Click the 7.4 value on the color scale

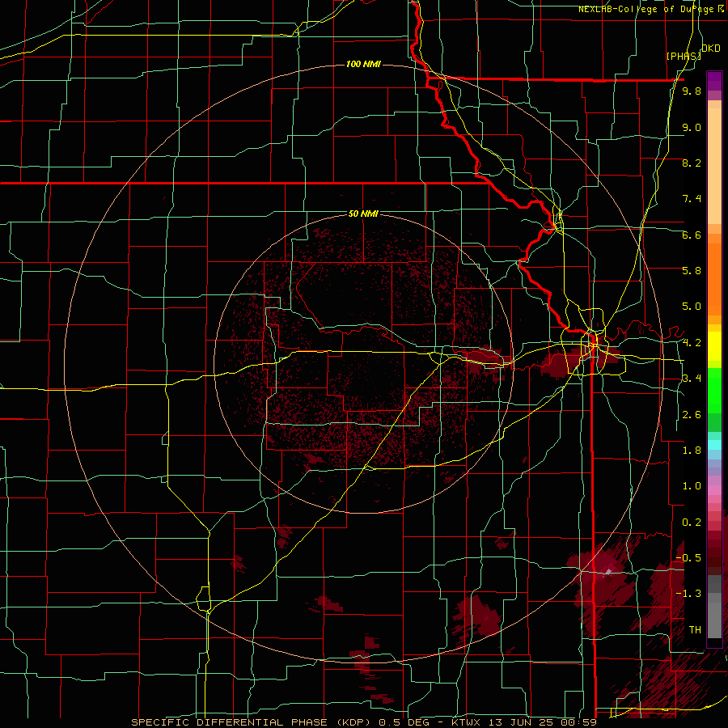click(x=692, y=199)
